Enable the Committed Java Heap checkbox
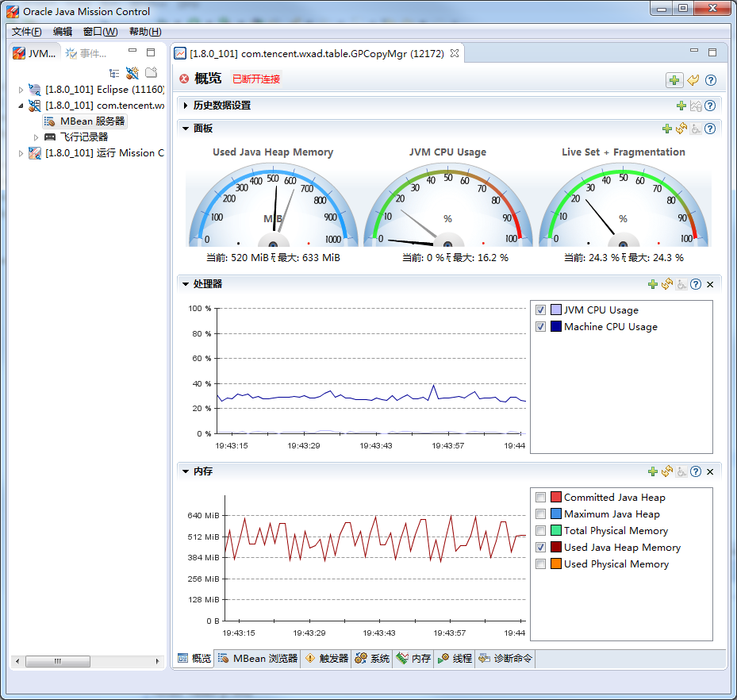Screen dimensions: 737x700 coord(540,498)
